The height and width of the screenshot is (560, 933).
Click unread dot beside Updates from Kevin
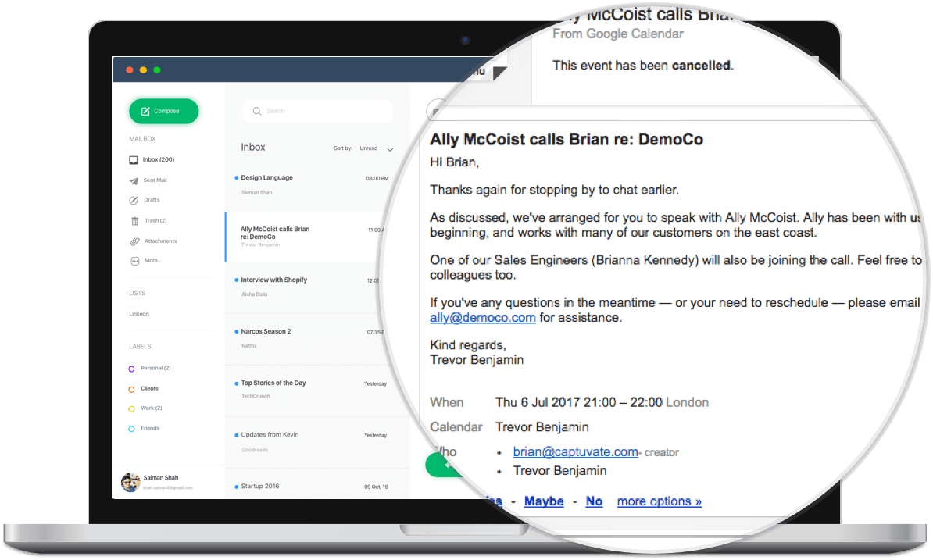(236, 435)
